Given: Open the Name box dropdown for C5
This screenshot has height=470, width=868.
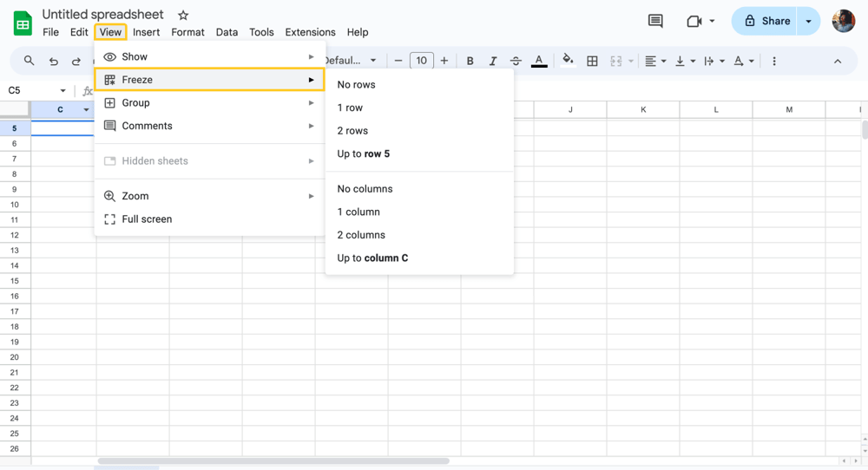Looking at the screenshot, I should (62, 90).
